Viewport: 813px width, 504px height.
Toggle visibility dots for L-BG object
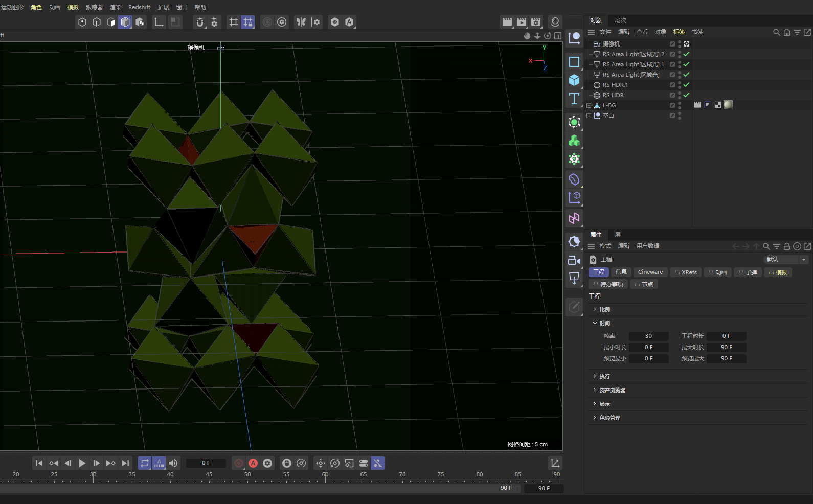pyautogui.click(x=680, y=105)
